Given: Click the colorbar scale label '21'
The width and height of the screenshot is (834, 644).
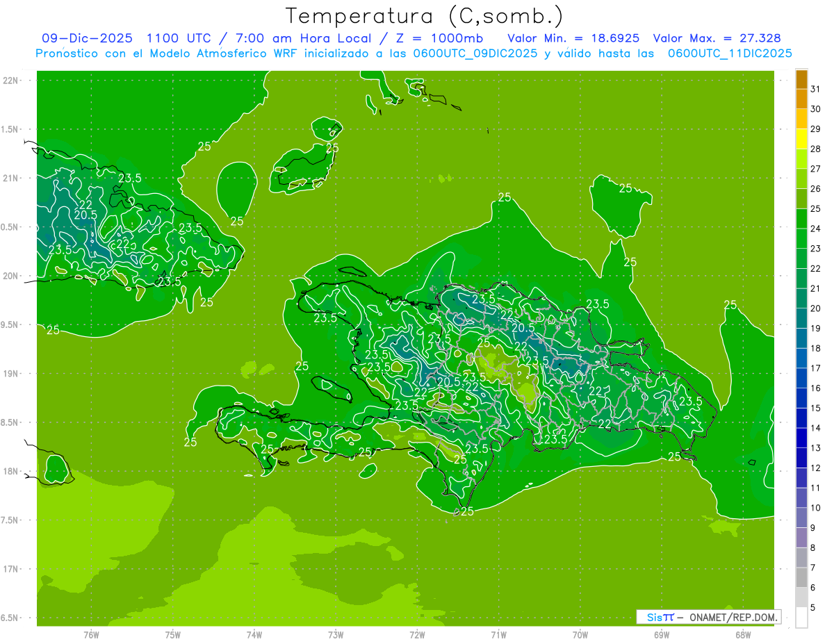Looking at the screenshot, I should pos(816,288).
